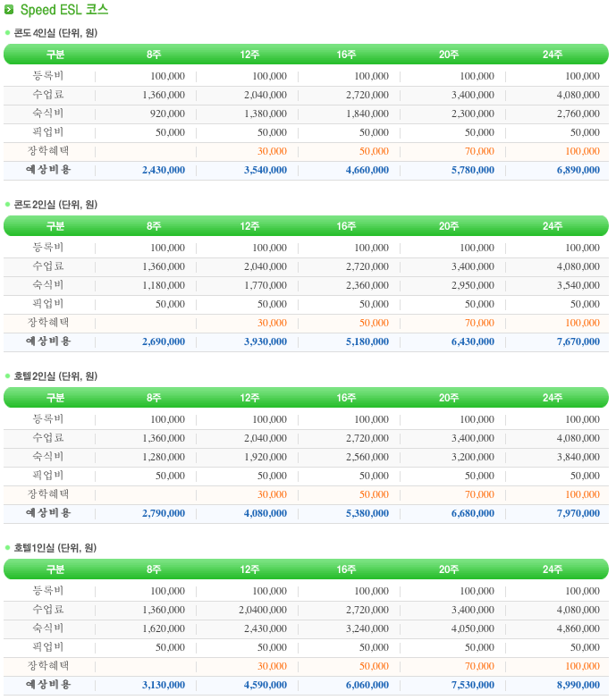Click estimated cost 7,670,000 in 콘도 2인실 table
This screenshot has height=700, width=616.
click(x=578, y=342)
